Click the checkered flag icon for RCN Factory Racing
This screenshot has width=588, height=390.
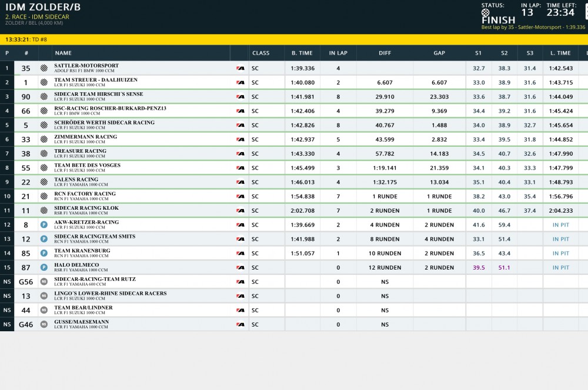point(44,196)
